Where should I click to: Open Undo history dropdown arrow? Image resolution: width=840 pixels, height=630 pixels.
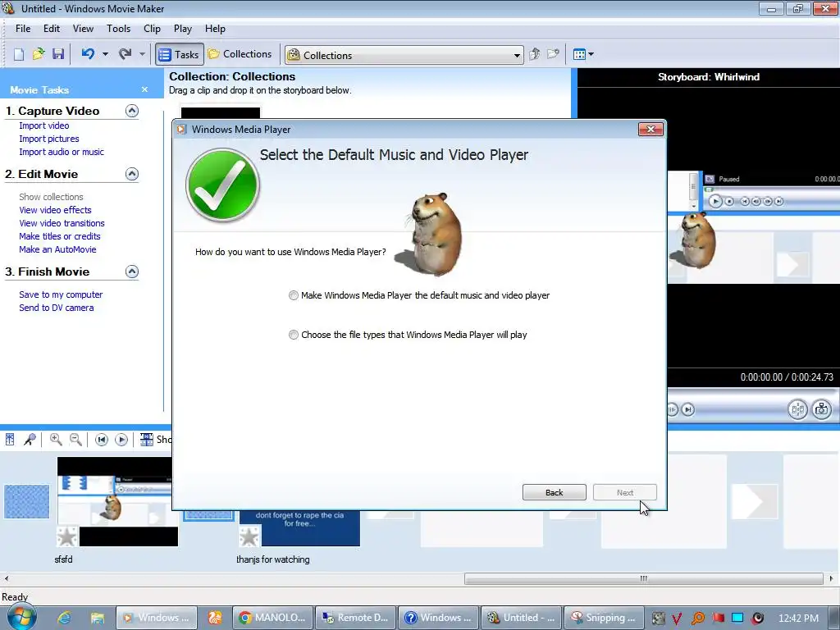[x=105, y=54]
